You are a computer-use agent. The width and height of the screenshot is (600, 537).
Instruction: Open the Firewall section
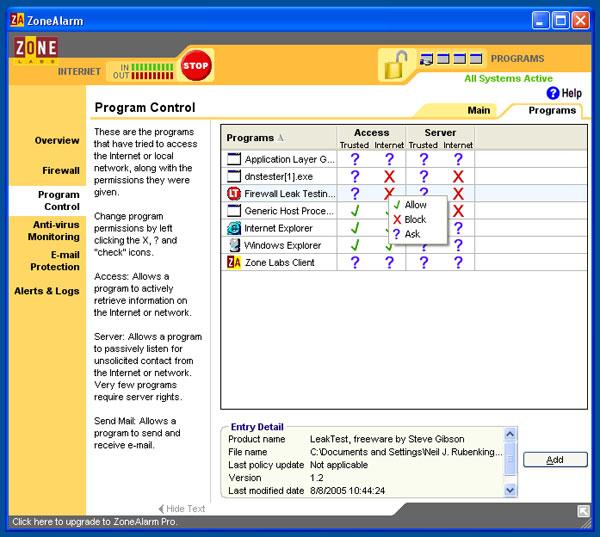61,170
